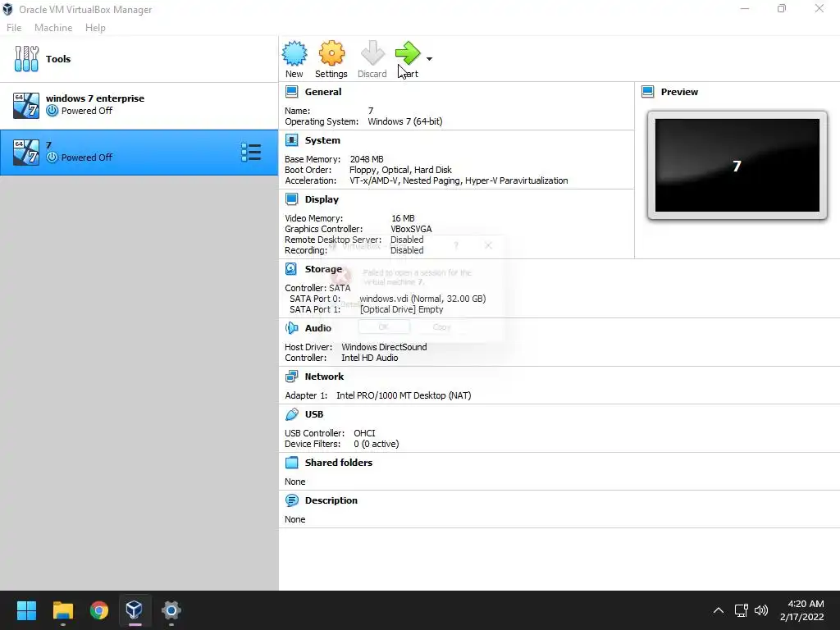Show hidden system tray icons

tap(719, 610)
